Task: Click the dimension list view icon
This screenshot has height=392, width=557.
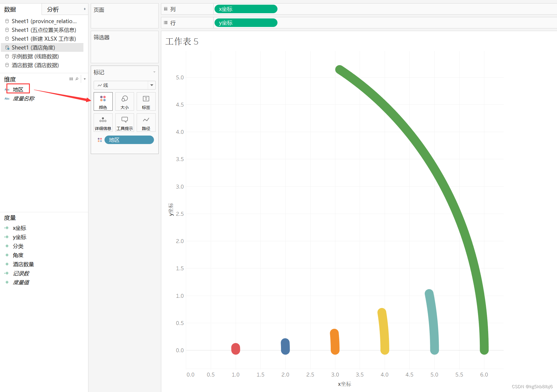Action: pyautogui.click(x=71, y=79)
